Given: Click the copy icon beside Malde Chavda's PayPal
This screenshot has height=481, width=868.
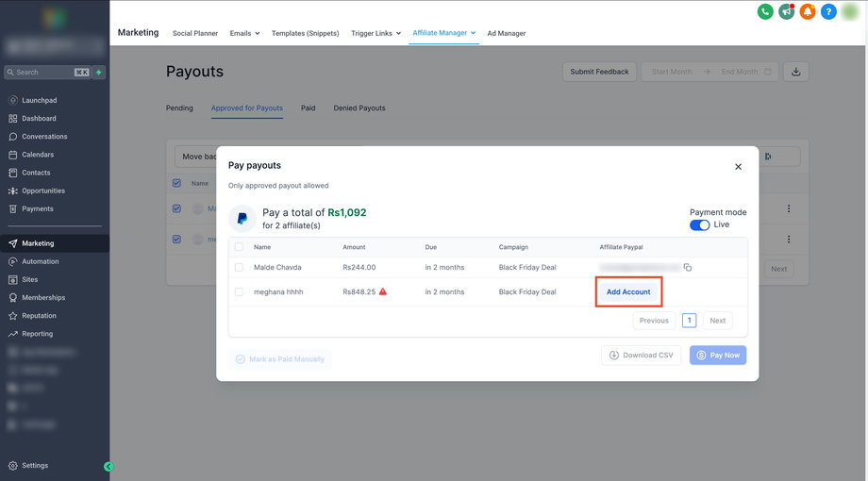Looking at the screenshot, I should (688, 268).
